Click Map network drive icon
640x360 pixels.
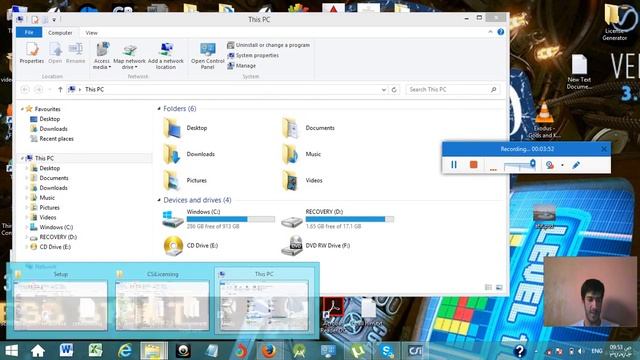point(129,56)
